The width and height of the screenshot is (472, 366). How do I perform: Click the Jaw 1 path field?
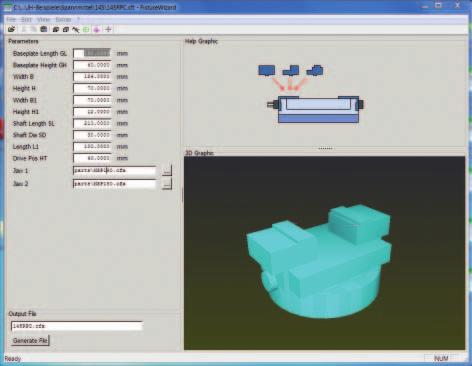(x=115, y=171)
